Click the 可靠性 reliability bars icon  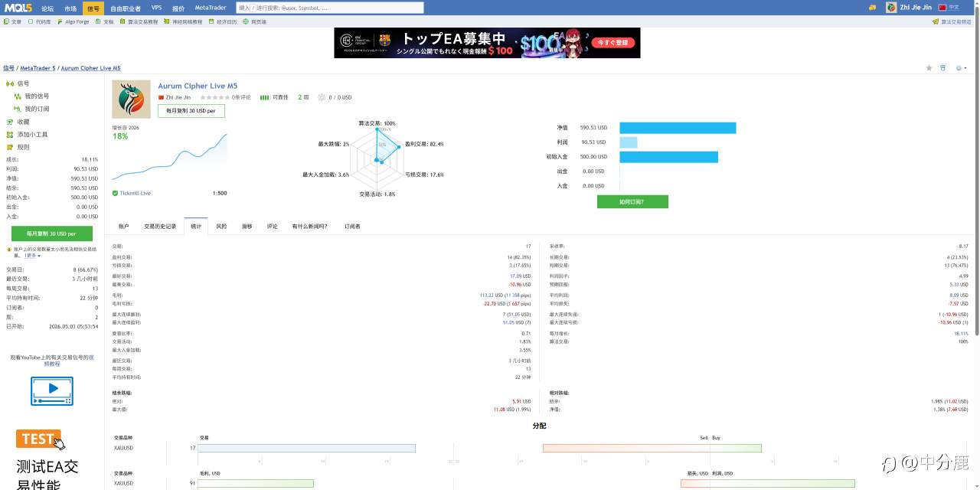(x=264, y=97)
